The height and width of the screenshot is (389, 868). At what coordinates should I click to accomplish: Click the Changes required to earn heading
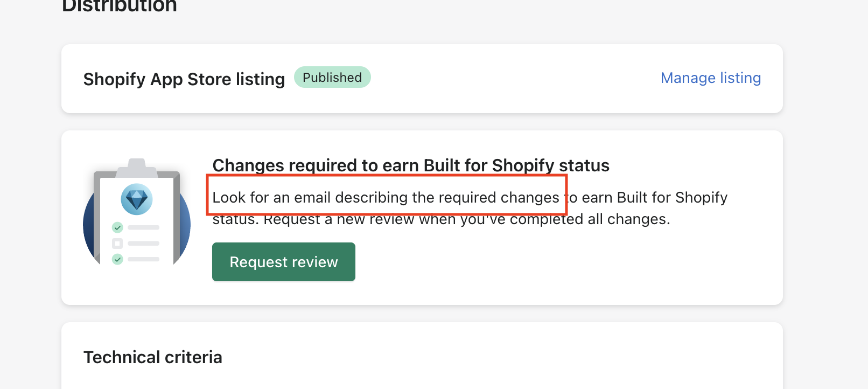411,165
